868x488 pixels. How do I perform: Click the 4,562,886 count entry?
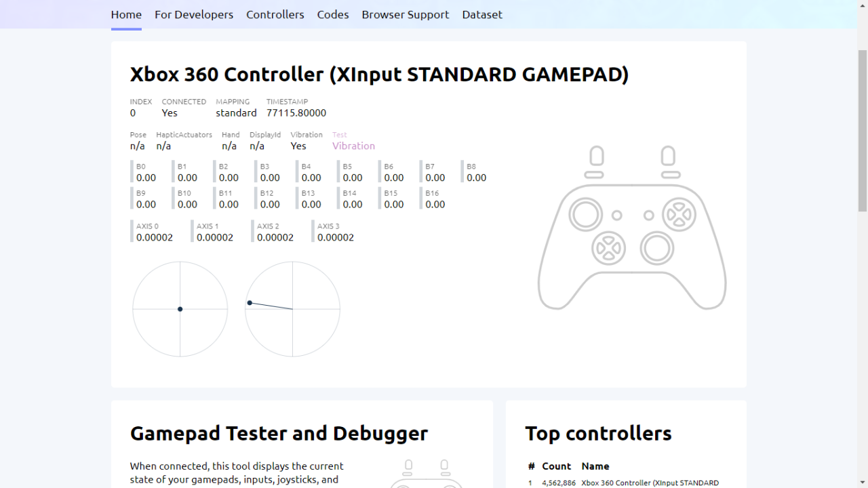pyautogui.click(x=559, y=483)
